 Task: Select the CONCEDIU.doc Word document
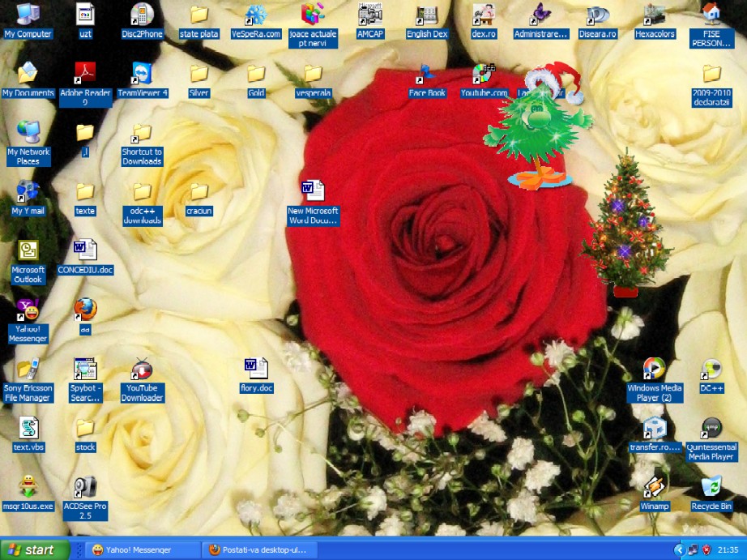point(85,251)
